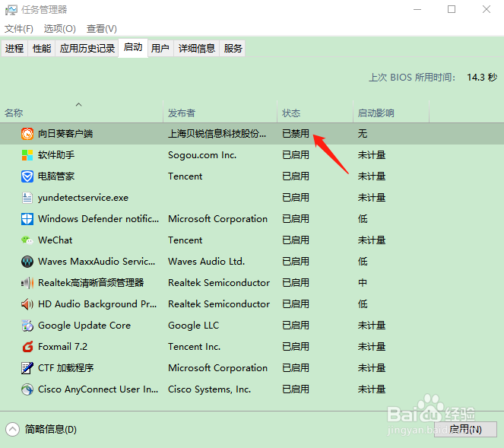This screenshot has height=448, width=504.
Task: Select the yundetectservice.exe entry name
Action: click(x=83, y=198)
